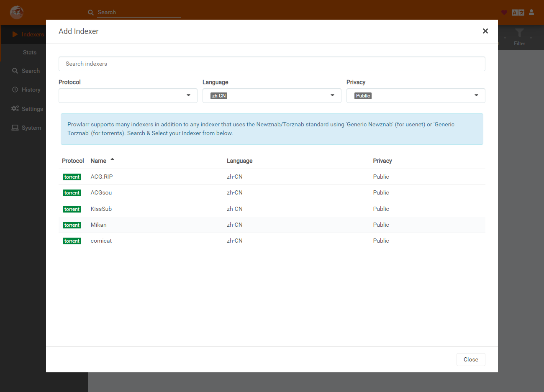Click the torrent badge for KissSub
Image resolution: width=544 pixels, height=392 pixels.
(72, 209)
